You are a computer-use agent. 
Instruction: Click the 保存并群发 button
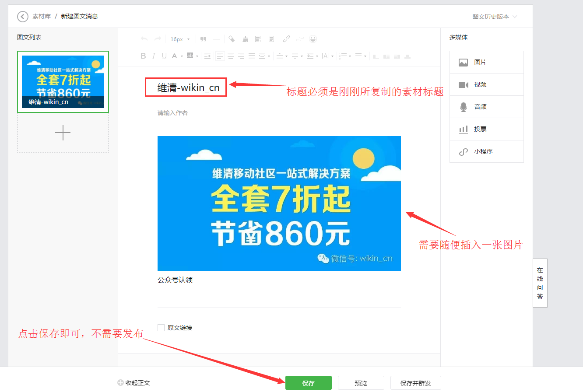pyautogui.click(x=416, y=383)
